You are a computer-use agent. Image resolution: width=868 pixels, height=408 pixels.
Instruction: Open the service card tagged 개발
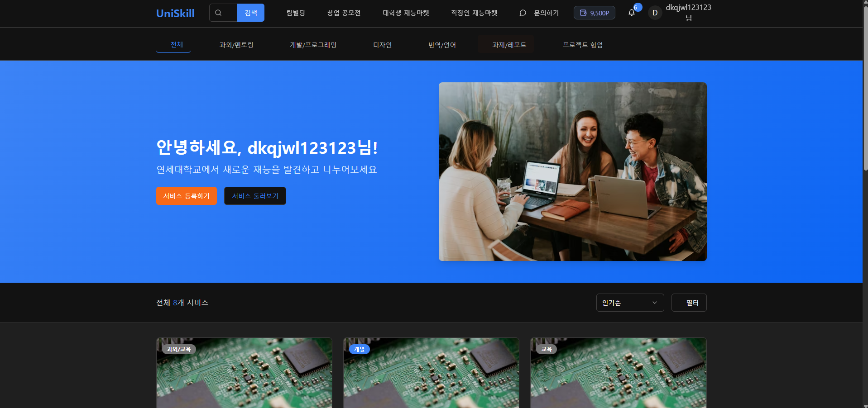point(431,373)
